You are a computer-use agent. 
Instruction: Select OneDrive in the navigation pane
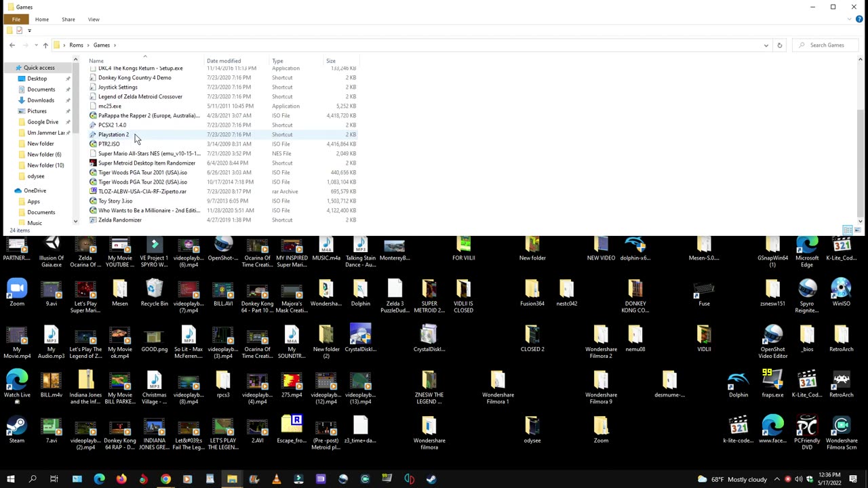click(35, 191)
